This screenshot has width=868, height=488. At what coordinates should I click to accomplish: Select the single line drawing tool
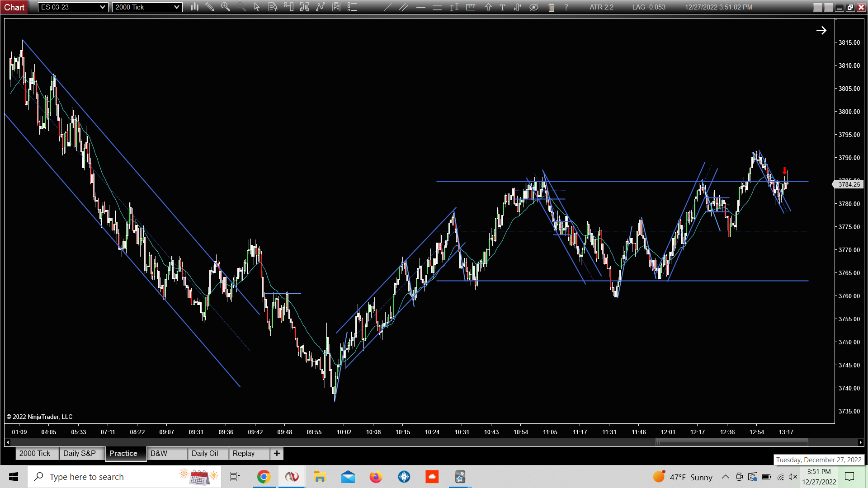(x=387, y=7)
